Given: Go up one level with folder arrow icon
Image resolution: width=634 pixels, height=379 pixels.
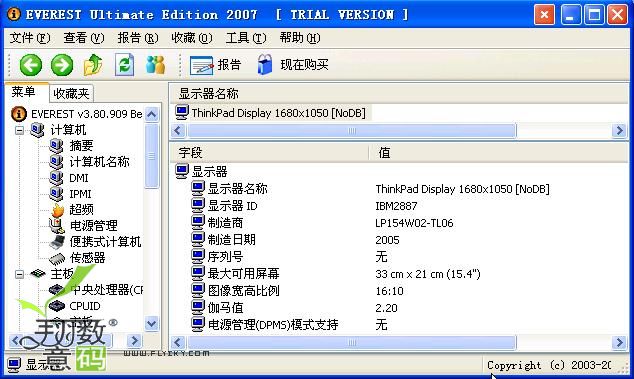Looking at the screenshot, I should (93, 65).
